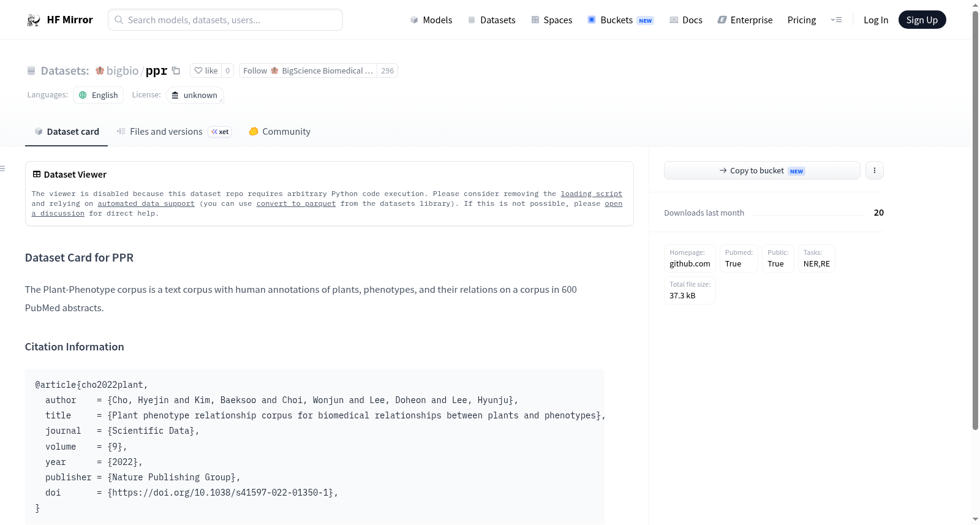Switch to Files and versions tab

[174, 131]
